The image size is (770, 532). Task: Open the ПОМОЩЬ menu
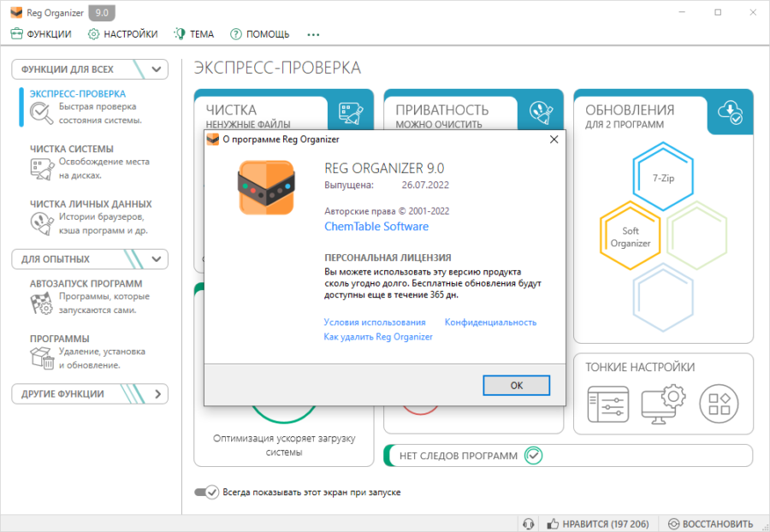[260, 34]
